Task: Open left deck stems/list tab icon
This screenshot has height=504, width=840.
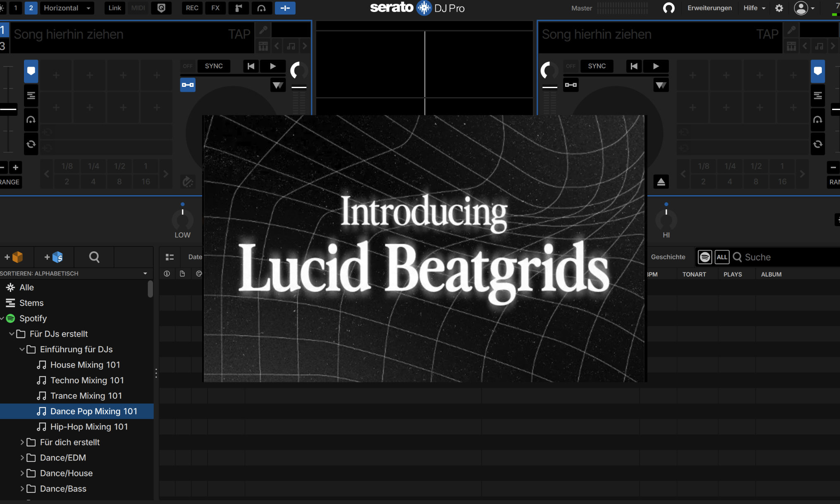Action: click(x=31, y=96)
